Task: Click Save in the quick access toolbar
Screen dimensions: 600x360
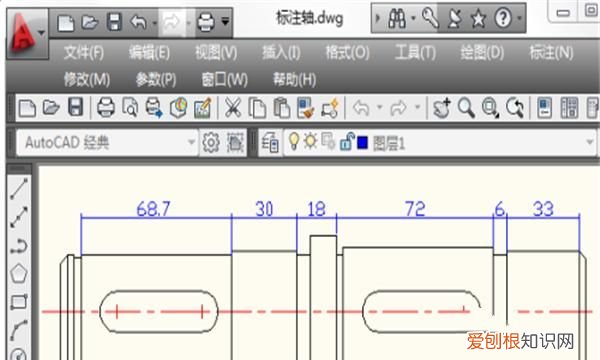Action: [x=114, y=22]
